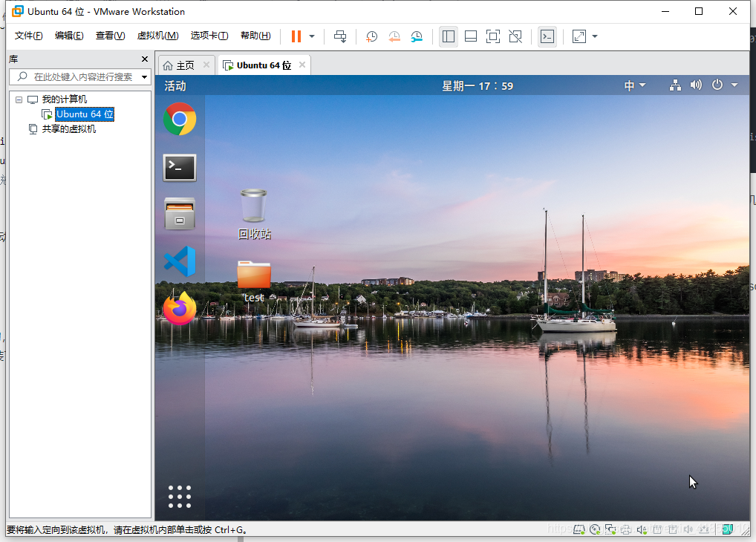Close the 主页 tab
The width and height of the screenshot is (756, 542).
(206, 65)
